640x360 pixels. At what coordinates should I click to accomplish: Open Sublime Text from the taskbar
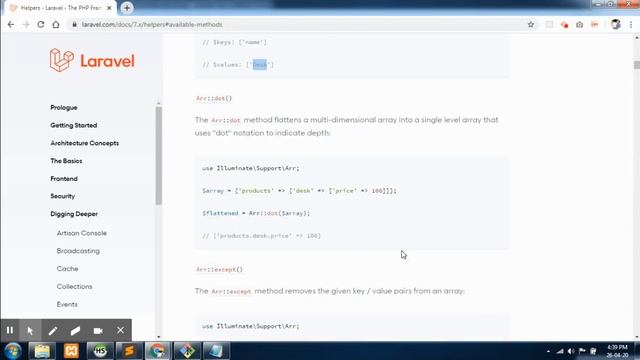(x=129, y=351)
